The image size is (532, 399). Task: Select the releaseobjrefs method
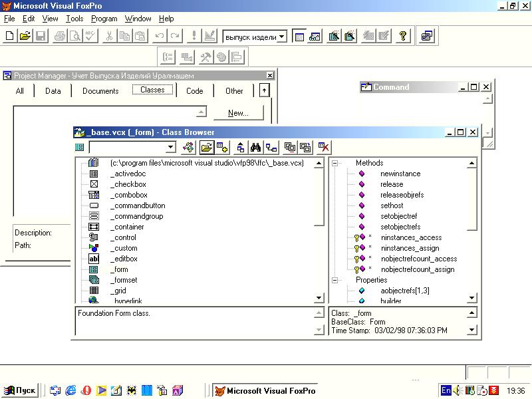pos(402,195)
